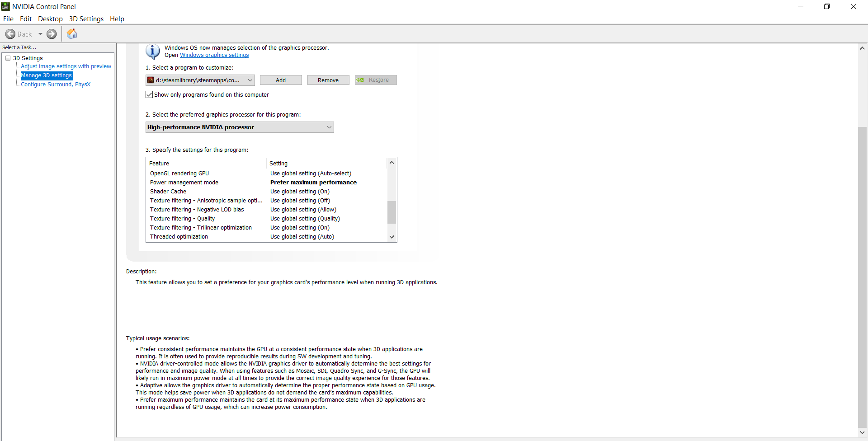Click the settings list scroll down arrow
The width and height of the screenshot is (868, 441).
pos(392,237)
